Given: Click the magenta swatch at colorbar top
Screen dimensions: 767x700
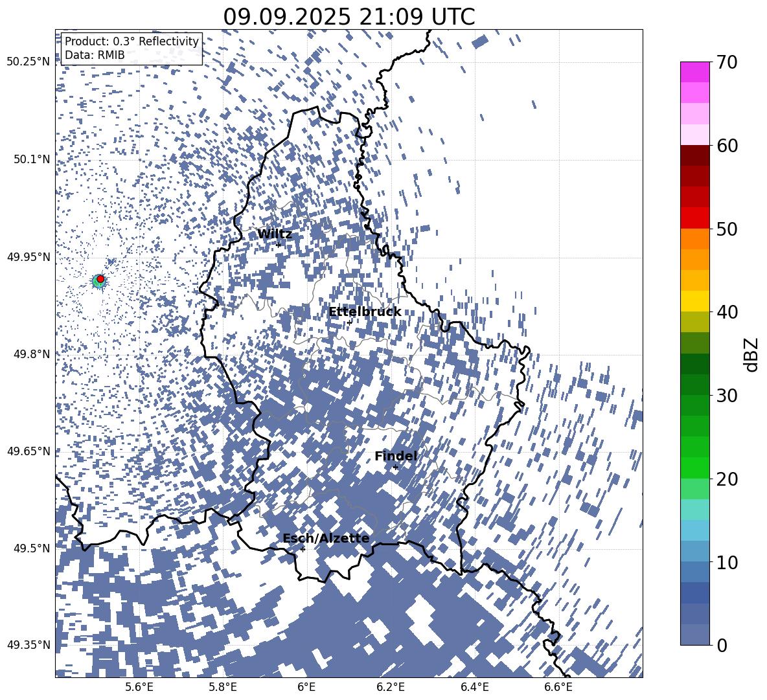Looking at the screenshot, I should click(694, 72).
